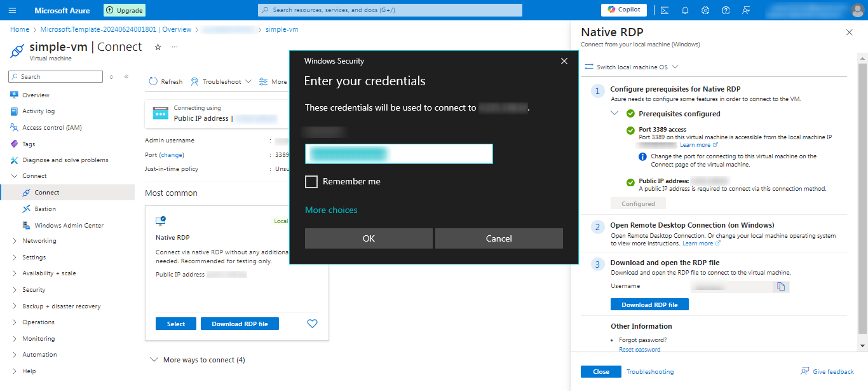Expand the Security section
The width and height of the screenshot is (868, 391).
[x=15, y=290]
